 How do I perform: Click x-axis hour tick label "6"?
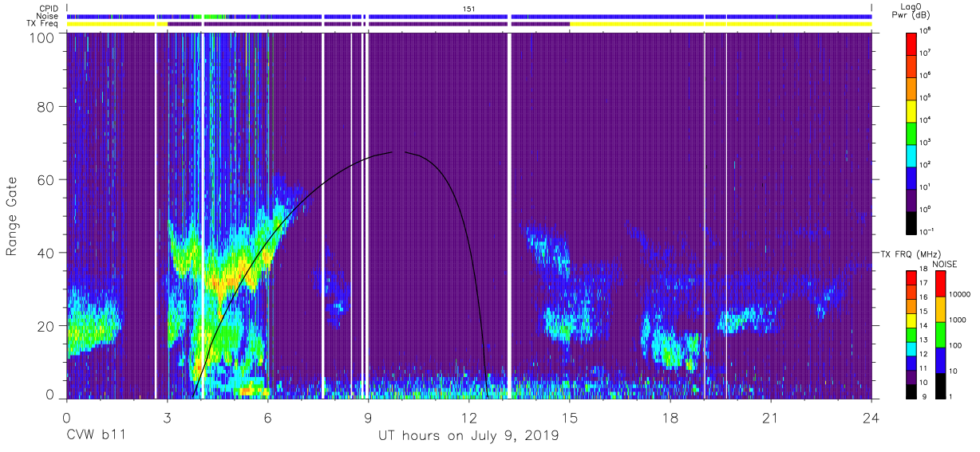(267, 418)
